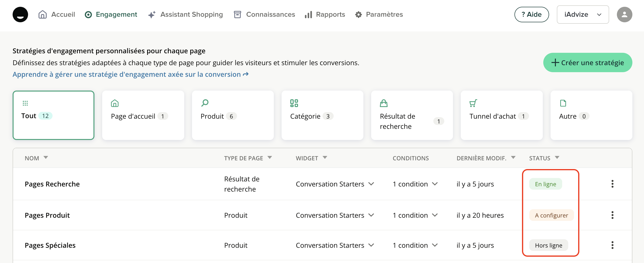Click the iAdvize smiley logo
This screenshot has width=644, height=263.
tap(20, 15)
